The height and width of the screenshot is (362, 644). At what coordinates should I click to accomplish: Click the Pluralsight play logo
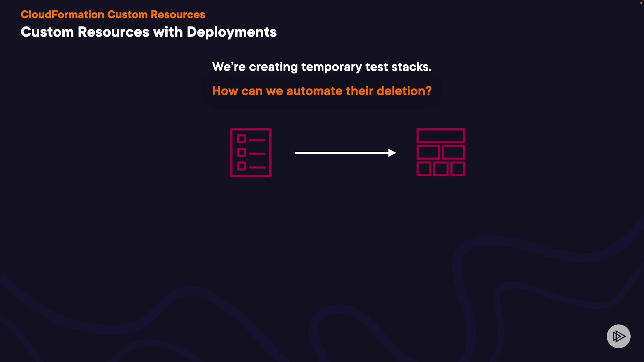pyautogui.click(x=619, y=336)
